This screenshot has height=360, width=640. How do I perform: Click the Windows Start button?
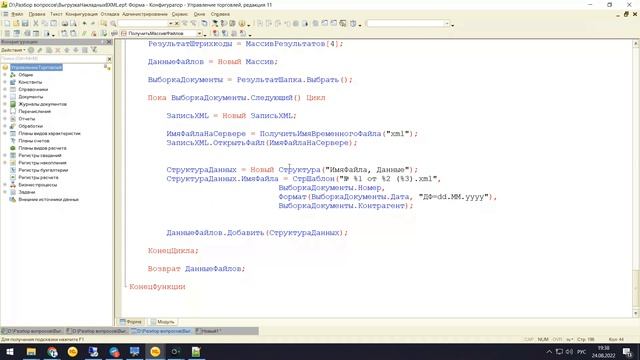coord(10,351)
